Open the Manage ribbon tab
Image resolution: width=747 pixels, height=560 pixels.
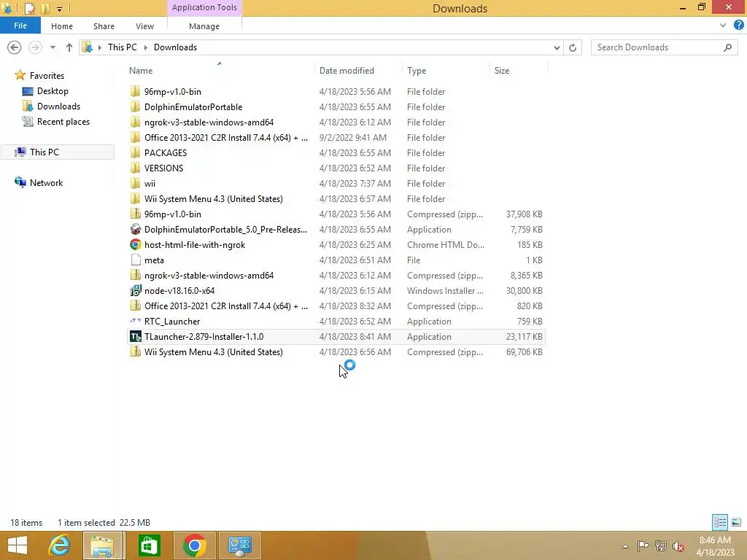(x=204, y=26)
